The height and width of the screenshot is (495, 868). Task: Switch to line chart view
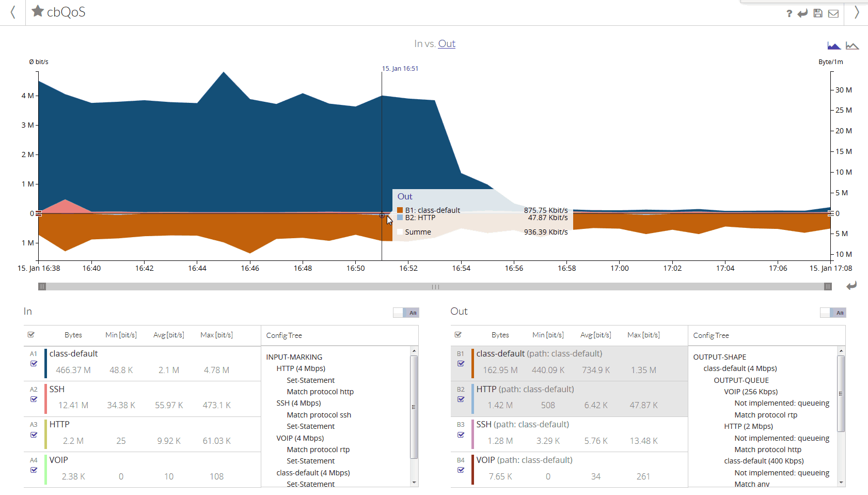[x=852, y=46]
